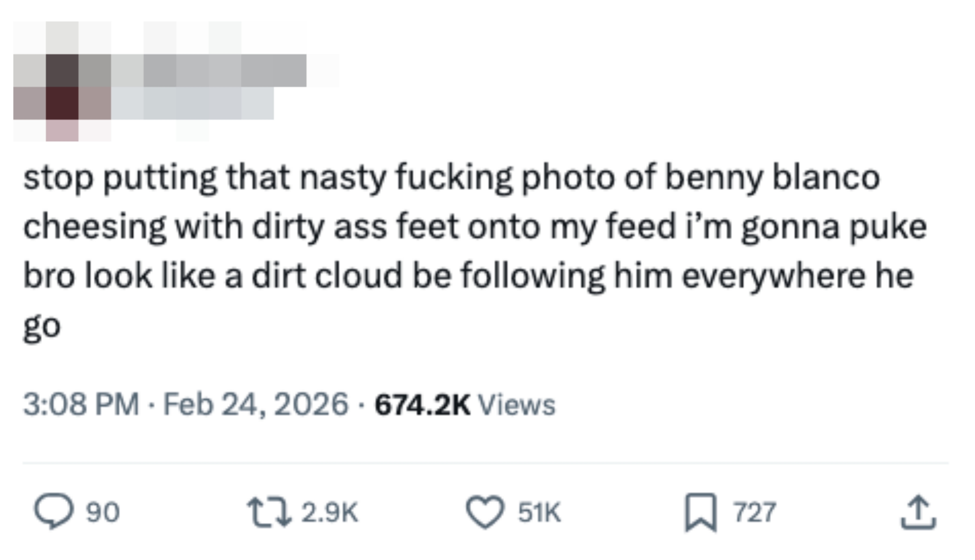Click the Feb 24, 2026 date
The height and width of the screenshot is (560, 975).
(x=256, y=405)
